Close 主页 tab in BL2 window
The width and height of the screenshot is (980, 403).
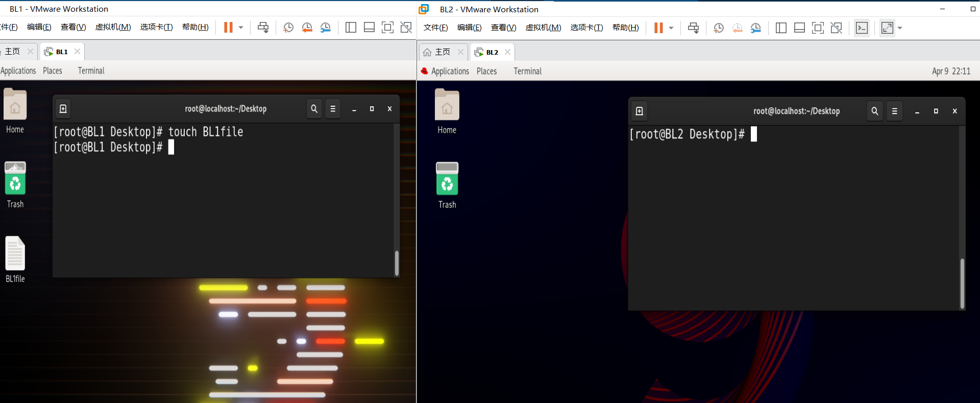click(x=460, y=52)
